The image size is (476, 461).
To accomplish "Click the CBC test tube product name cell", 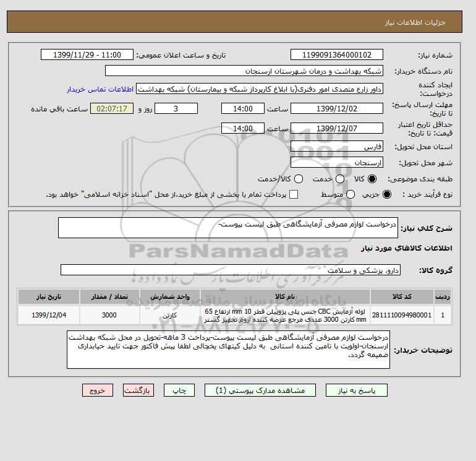I will (285, 316).
